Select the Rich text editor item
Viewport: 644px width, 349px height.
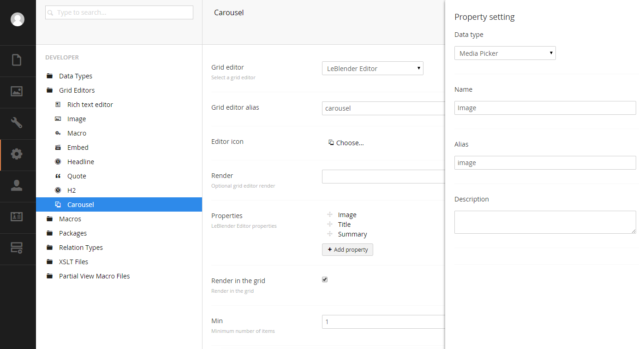pyautogui.click(x=90, y=105)
